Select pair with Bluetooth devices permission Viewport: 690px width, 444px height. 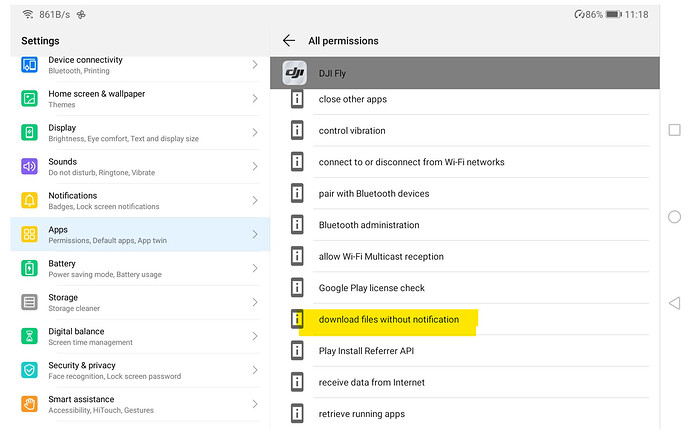pyautogui.click(x=465, y=194)
